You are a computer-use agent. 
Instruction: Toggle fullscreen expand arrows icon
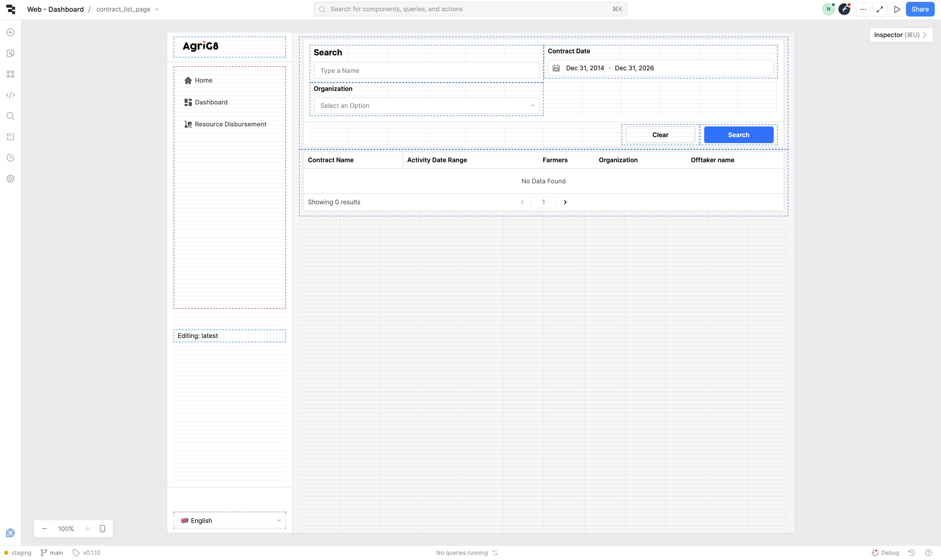[880, 9]
